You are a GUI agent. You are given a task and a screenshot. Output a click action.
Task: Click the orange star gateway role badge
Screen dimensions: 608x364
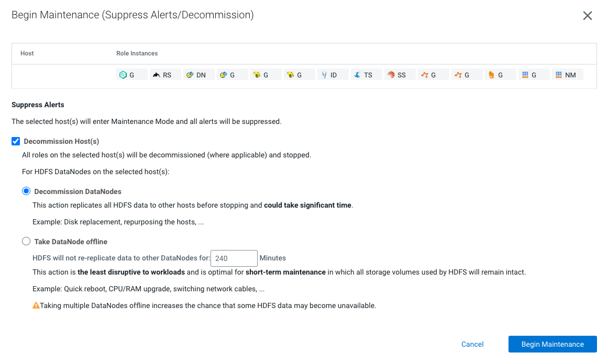(433, 74)
